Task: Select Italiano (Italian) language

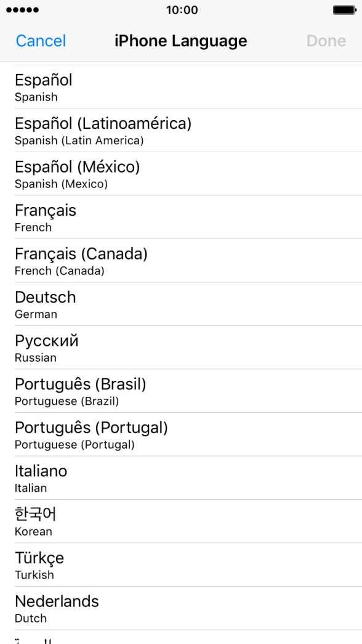Action: click(181, 478)
